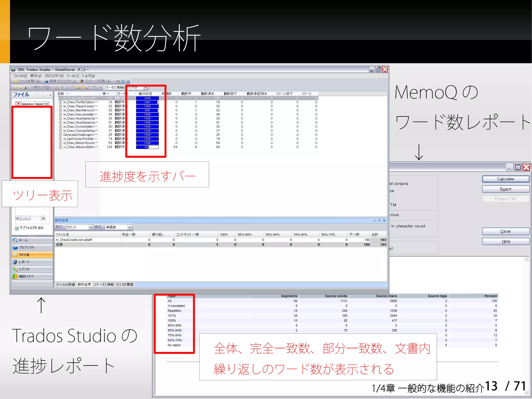Click the No match row in MemoQ report
The image size is (532, 399).
pos(332,345)
